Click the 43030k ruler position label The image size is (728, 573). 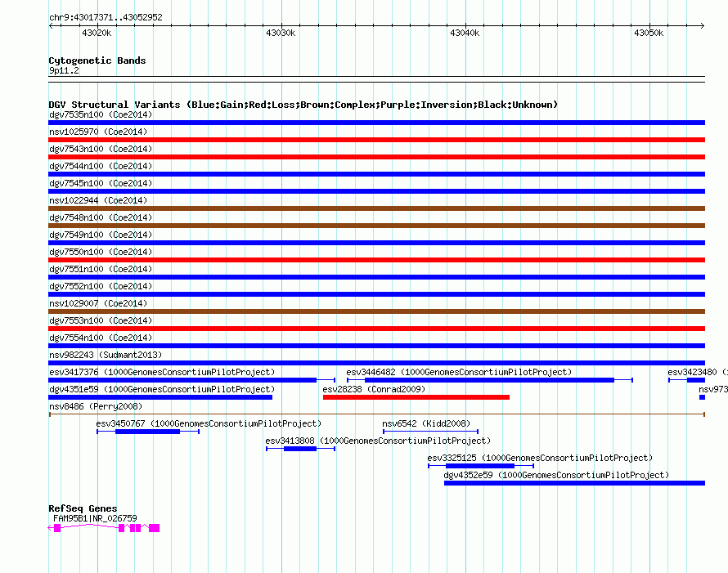(281, 33)
